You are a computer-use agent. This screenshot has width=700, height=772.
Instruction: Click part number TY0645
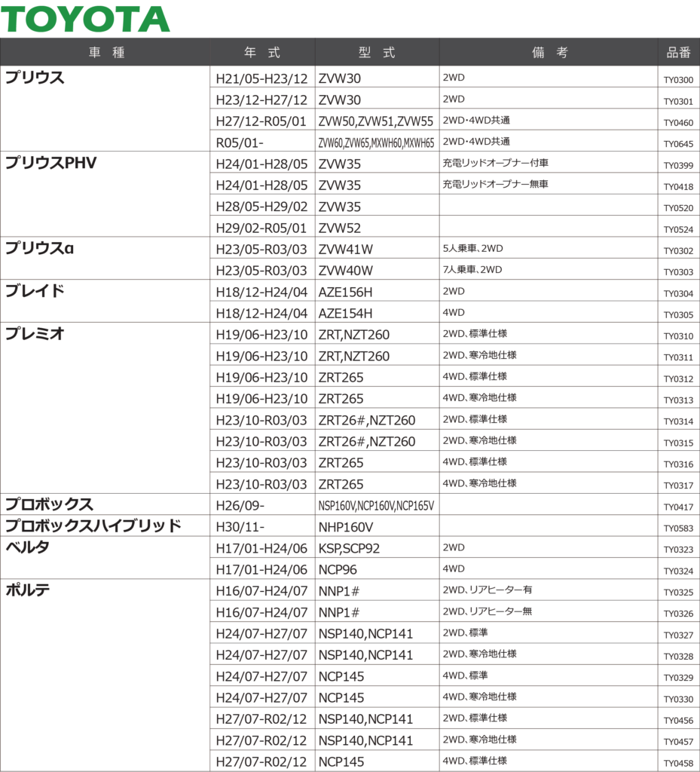coord(678,143)
